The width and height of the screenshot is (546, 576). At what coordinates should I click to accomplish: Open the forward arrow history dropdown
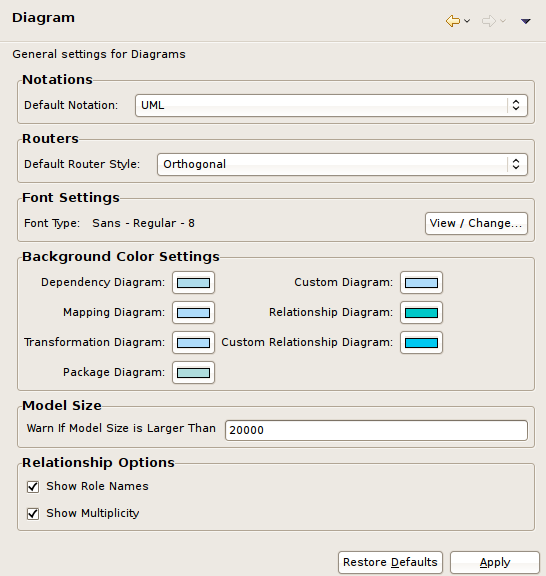503,21
